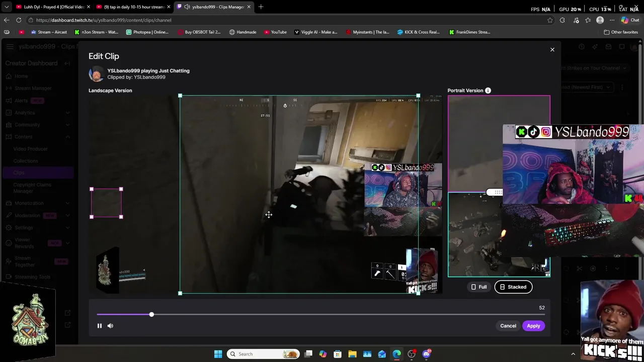644x362 pixels.
Task: Bookmark this page with star icon
Action: 550,20
